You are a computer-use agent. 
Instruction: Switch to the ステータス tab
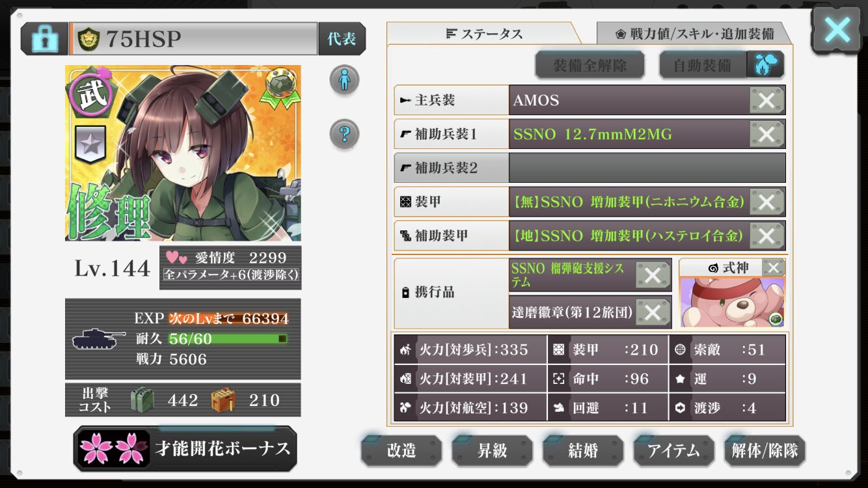tap(483, 34)
